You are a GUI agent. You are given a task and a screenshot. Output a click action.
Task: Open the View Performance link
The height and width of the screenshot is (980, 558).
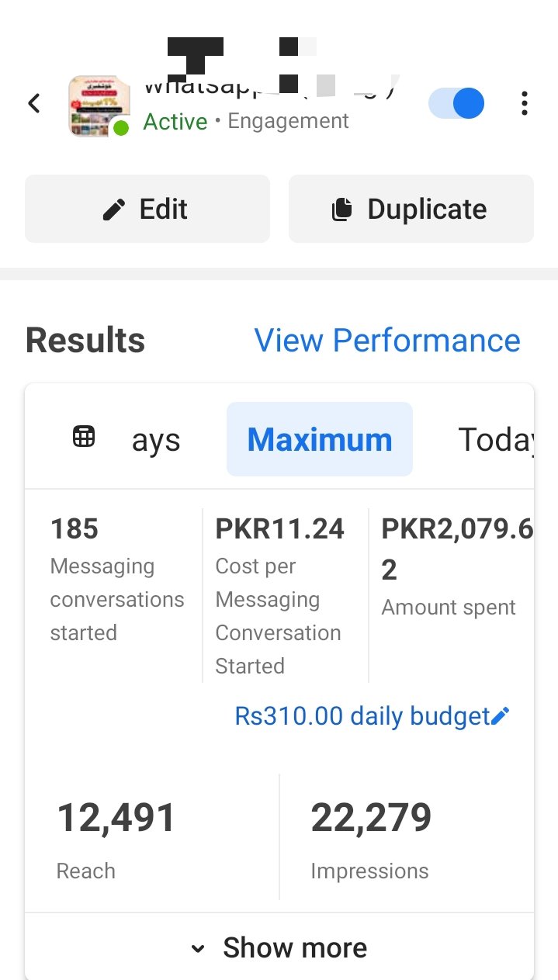click(x=387, y=341)
